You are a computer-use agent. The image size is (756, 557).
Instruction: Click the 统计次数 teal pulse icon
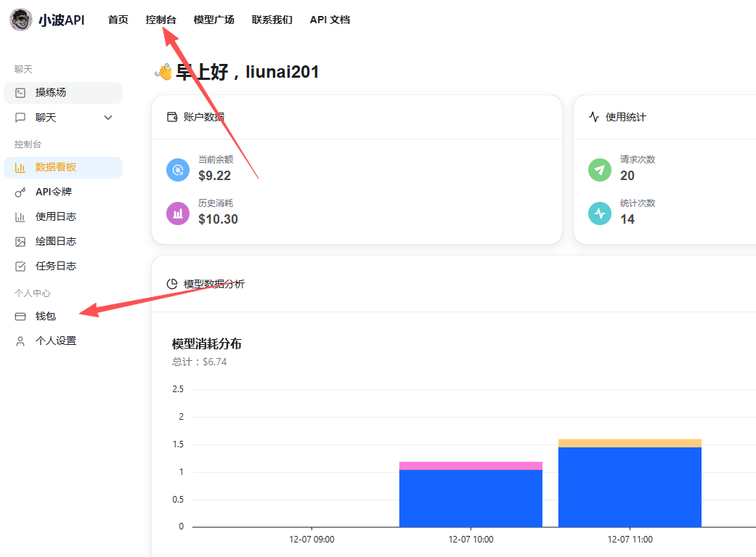coord(599,214)
